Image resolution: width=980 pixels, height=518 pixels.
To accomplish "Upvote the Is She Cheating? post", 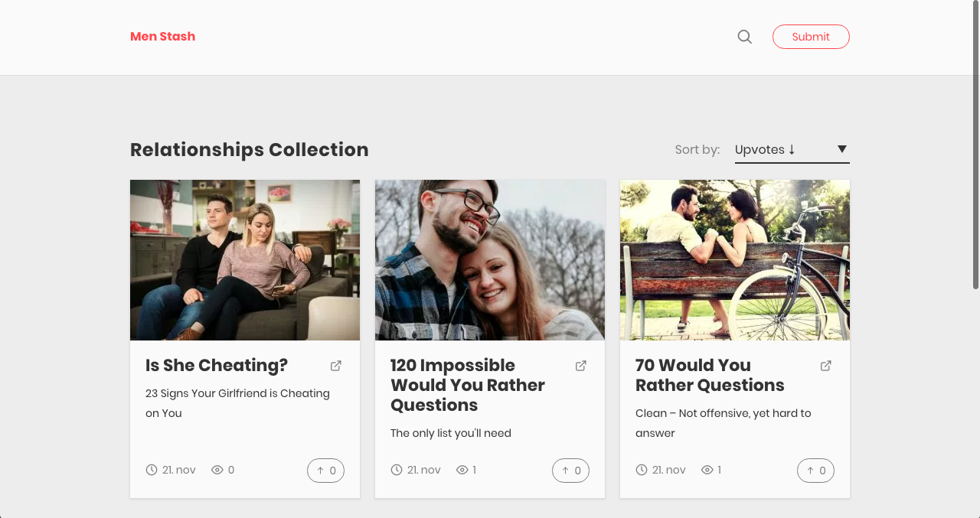I will [x=326, y=471].
